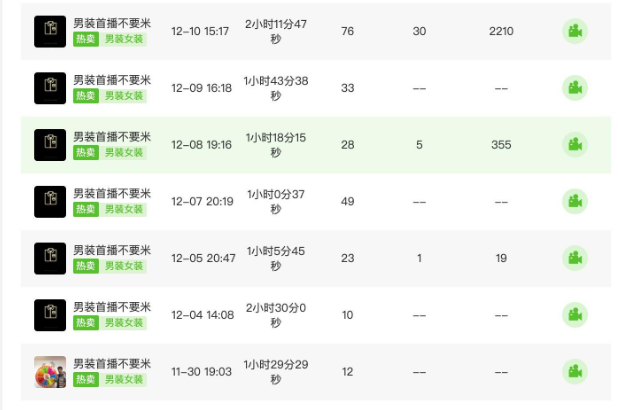Click the 男装女装 tag in 11-30 19:03 row

pyautogui.click(x=123, y=380)
